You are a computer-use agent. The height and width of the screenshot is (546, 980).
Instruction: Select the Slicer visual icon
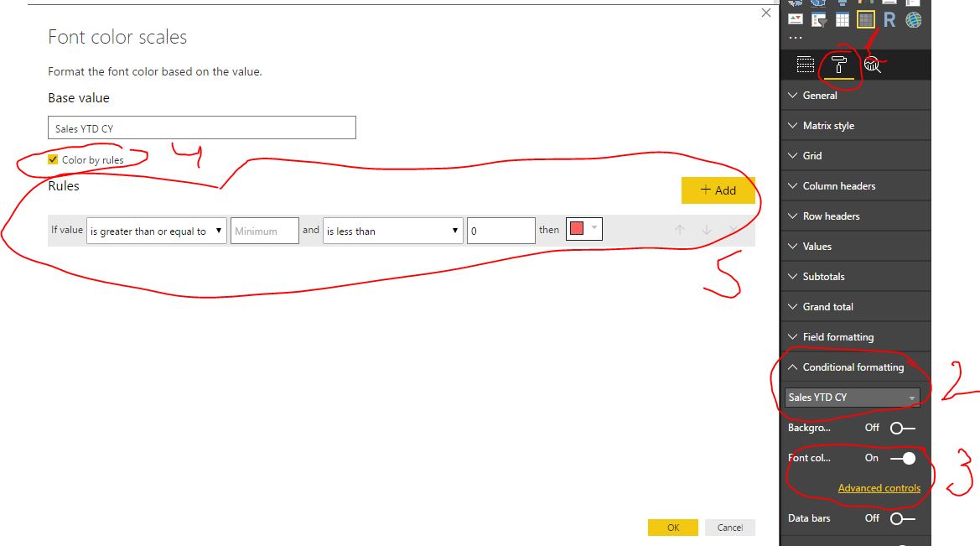tap(819, 20)
